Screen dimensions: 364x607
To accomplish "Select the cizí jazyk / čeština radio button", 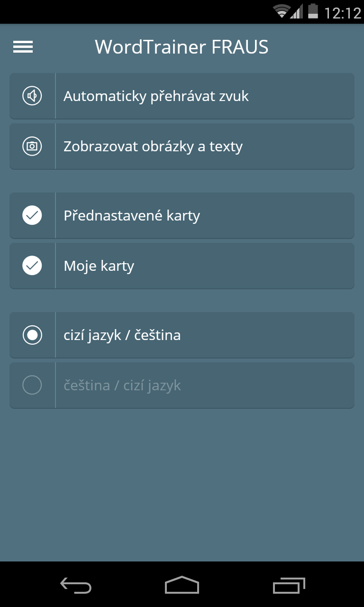I will (x=32, y=335).
